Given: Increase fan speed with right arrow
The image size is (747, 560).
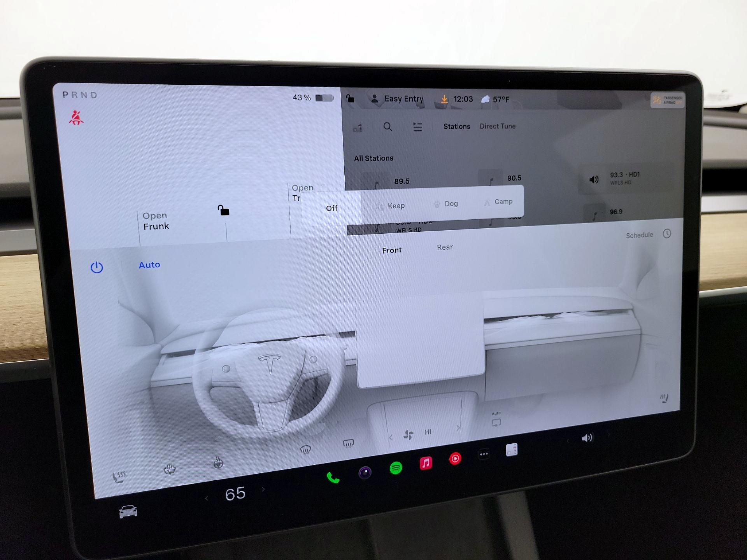Looking at the screenshot, I should click(458, 428).
